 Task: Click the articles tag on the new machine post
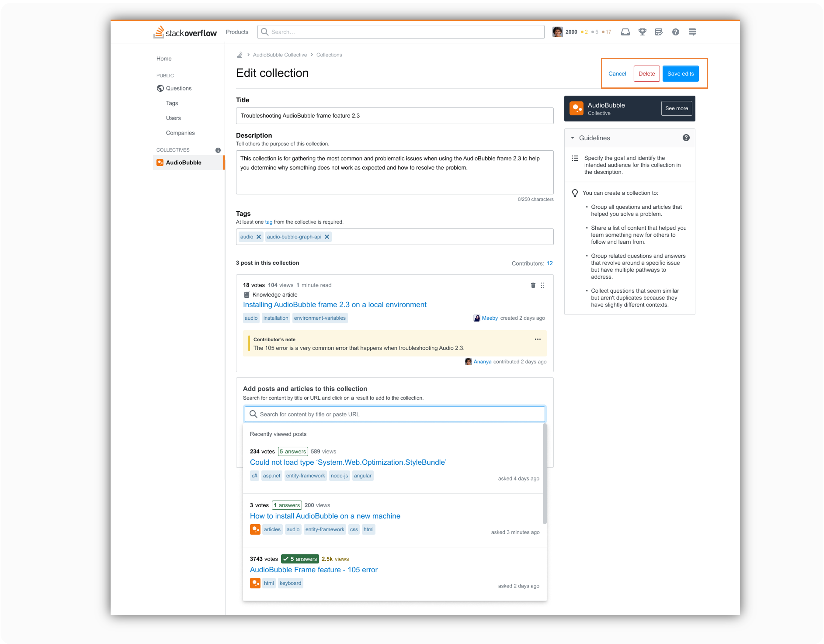tap(272, 529)
